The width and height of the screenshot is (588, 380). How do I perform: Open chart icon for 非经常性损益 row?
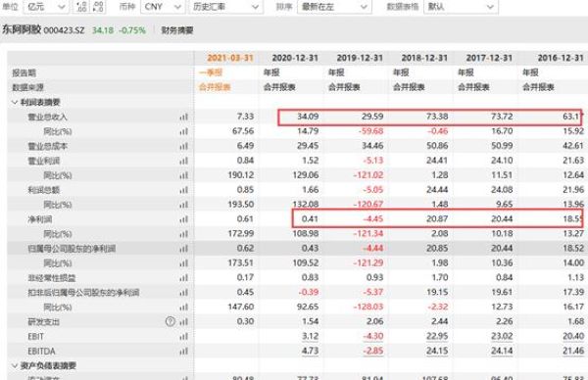[184, 278]
